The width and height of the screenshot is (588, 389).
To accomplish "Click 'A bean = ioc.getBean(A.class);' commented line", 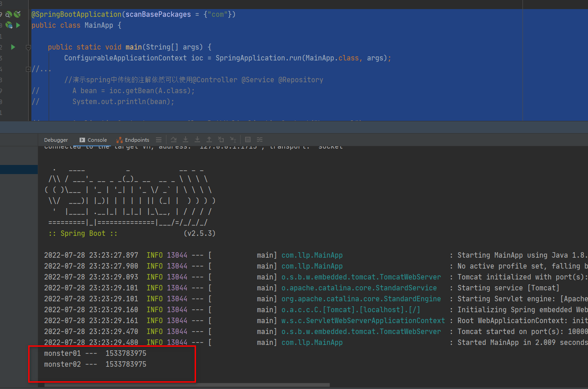I will click(134, 91).
